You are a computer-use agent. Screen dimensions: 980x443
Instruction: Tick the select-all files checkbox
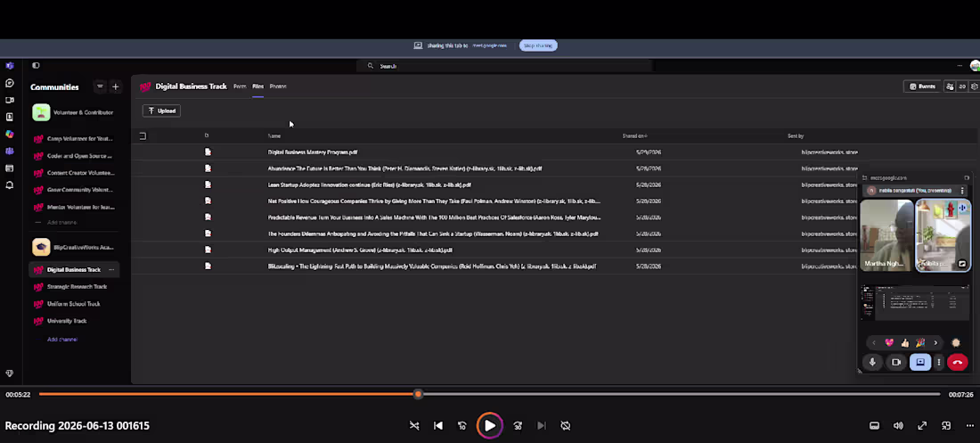point(143,135)
